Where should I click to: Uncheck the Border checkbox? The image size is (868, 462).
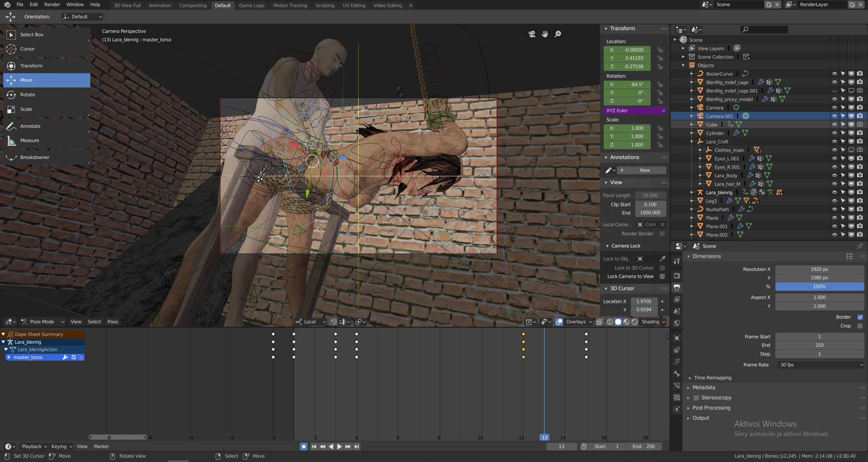click(860, 317)
